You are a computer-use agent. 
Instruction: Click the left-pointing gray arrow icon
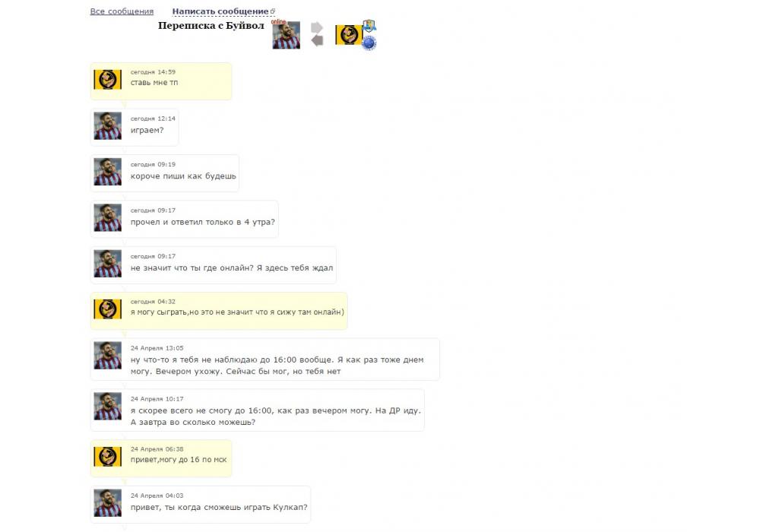pyautogui.click(x=317, y=41)
